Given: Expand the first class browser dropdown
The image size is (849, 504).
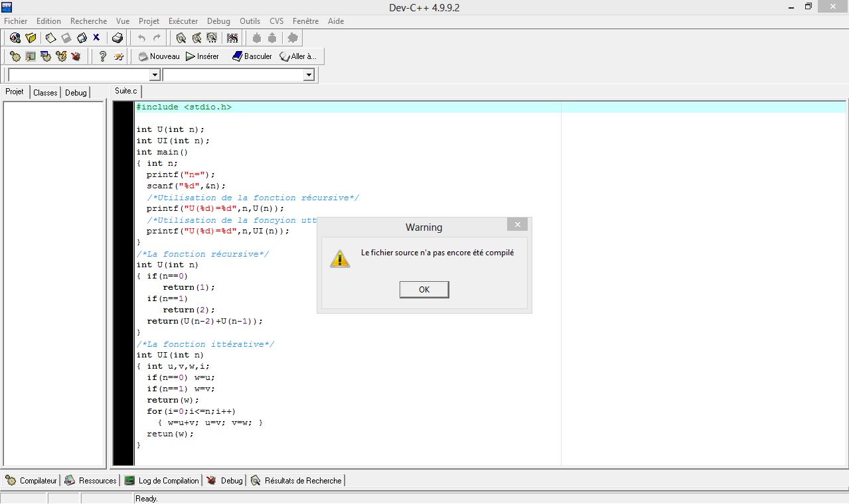Looking at the screenshot, I should 154,75.
